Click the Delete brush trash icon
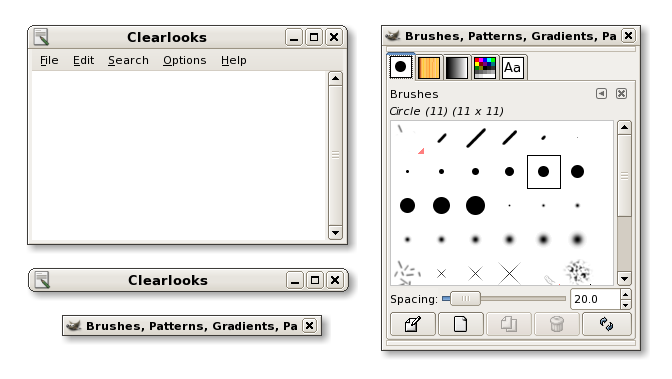The image size is (672, 379). [557, 324]
